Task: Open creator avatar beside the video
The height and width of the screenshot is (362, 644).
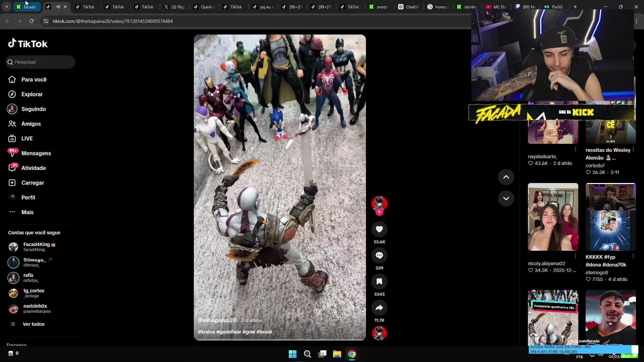Action: 379,203
